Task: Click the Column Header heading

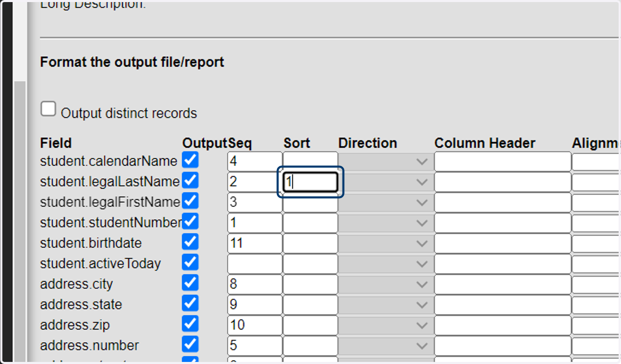Action: pos(485,143)
